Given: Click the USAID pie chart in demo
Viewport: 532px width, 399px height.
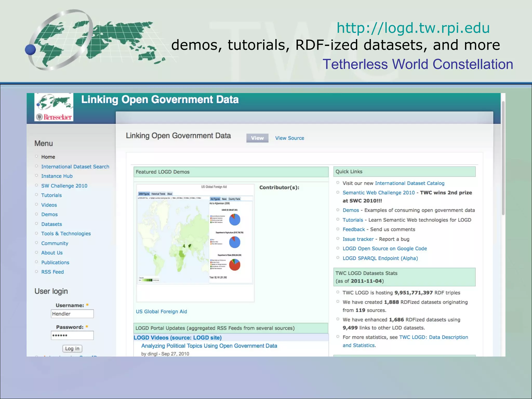Looking at the screenshot, I should pos(235,220).
